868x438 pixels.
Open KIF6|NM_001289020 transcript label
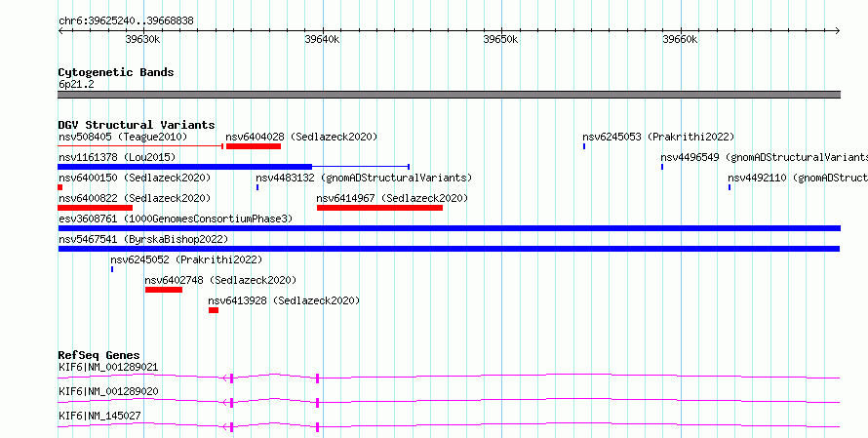(108, 391)
